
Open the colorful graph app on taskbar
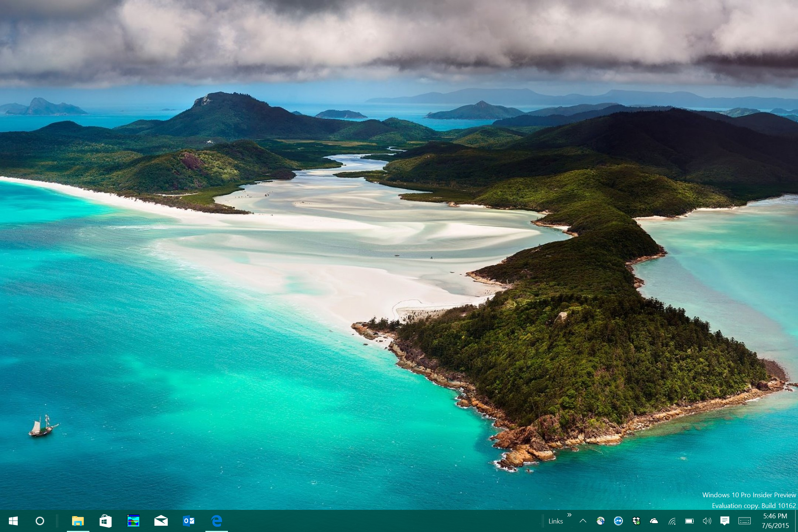coord(133,521)
